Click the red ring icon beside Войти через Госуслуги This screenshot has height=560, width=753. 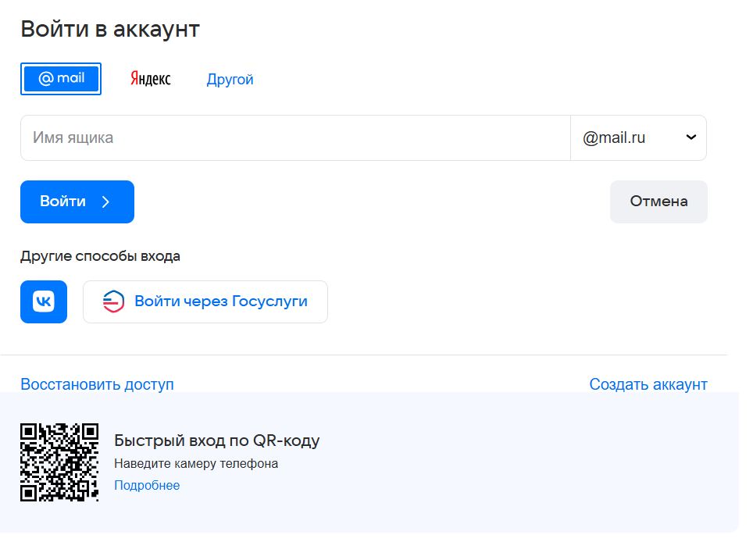[113, 301]
